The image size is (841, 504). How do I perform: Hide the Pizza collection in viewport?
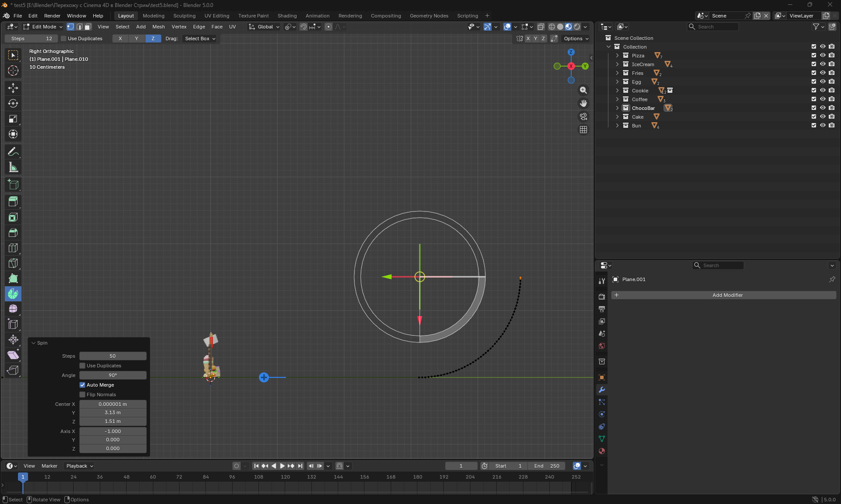pyautogui.click(x=823, y=56)
